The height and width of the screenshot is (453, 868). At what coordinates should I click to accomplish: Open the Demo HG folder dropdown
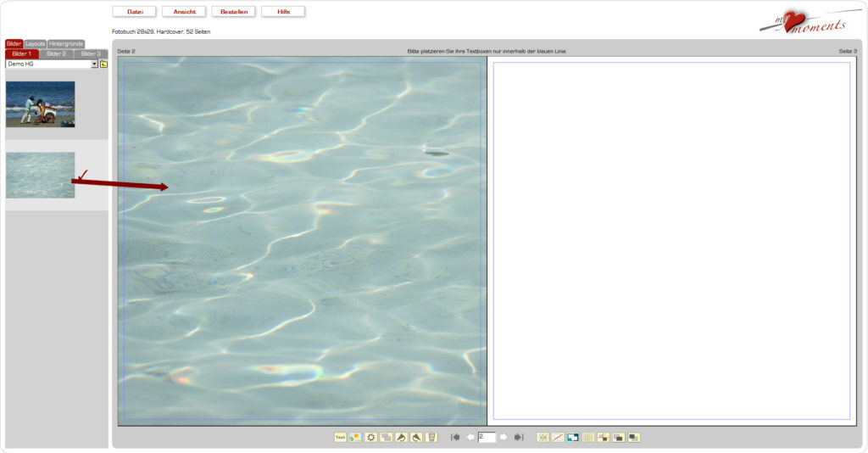pyautogui.click(x=52, y=64)
